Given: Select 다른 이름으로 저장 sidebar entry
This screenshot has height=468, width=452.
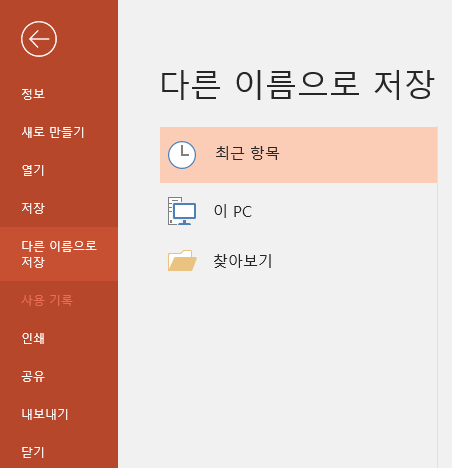Looking at the screenshot, I should coord(59,254).
